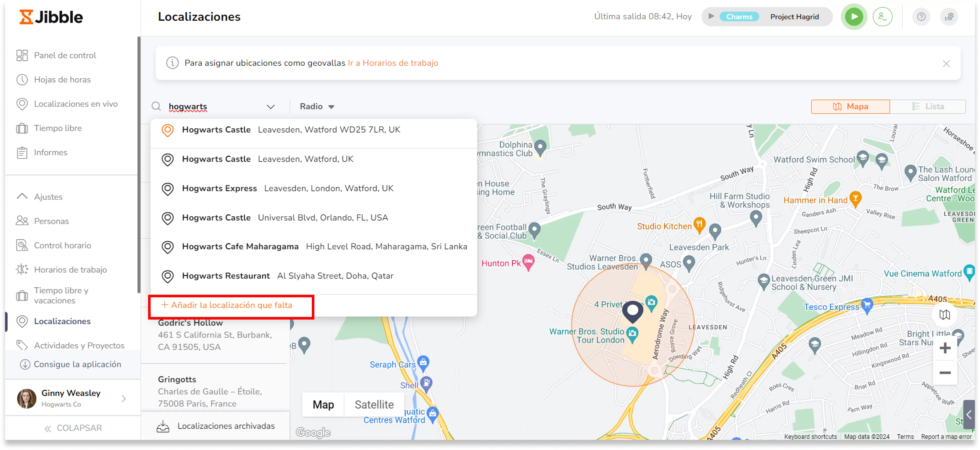Click Añadir la localización que falta

pyautogui.click(x=227, y=305)
